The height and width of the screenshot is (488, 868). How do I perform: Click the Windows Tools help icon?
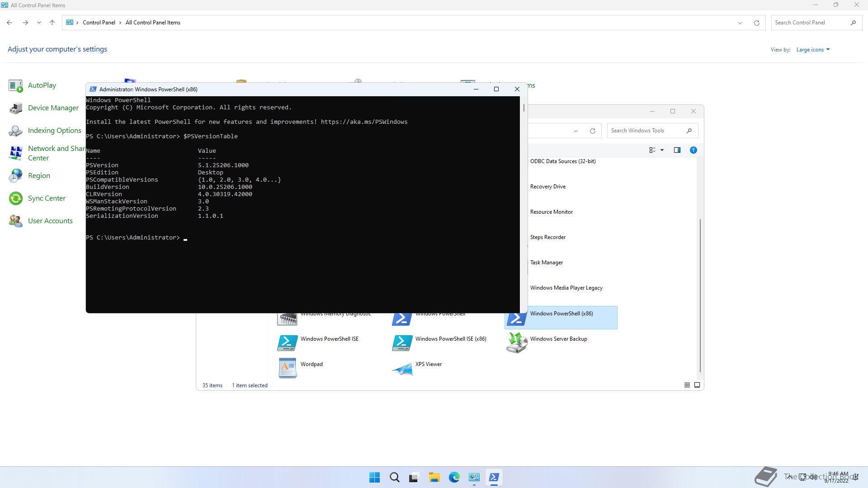[693, 150]
